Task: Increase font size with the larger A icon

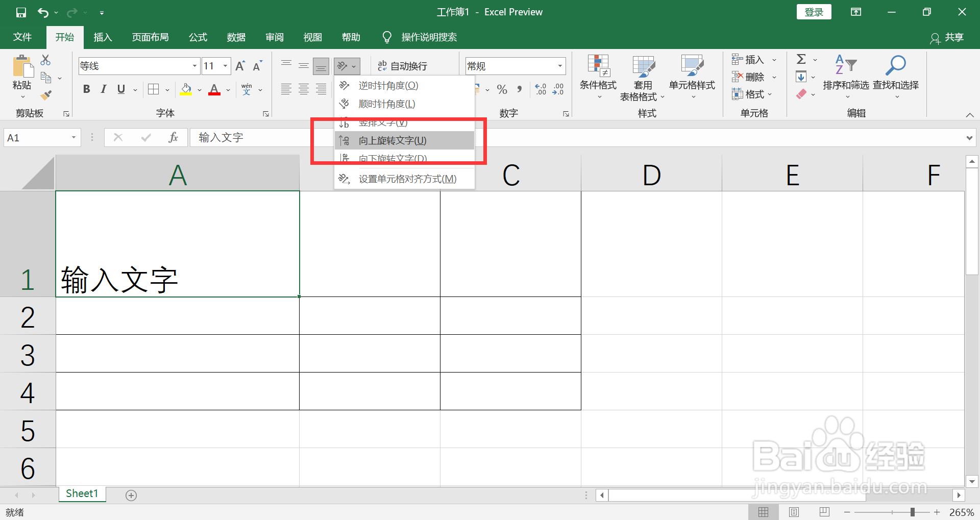Action: 240,66
